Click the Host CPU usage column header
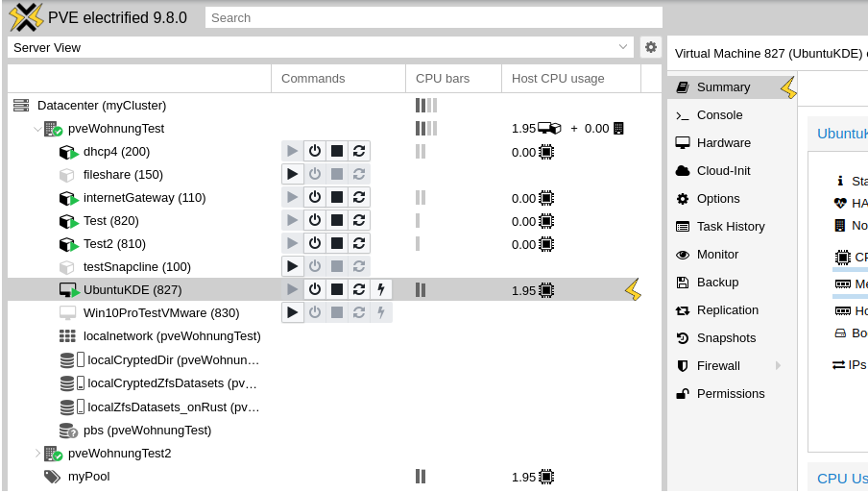The image size is (868, 493). click(x=571, y=79)
